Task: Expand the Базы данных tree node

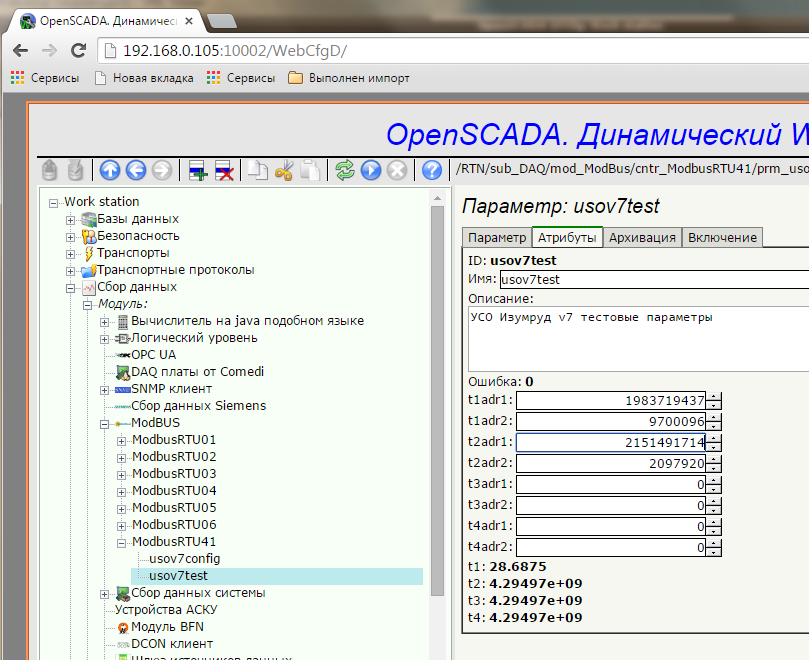Action: (71, 219)
